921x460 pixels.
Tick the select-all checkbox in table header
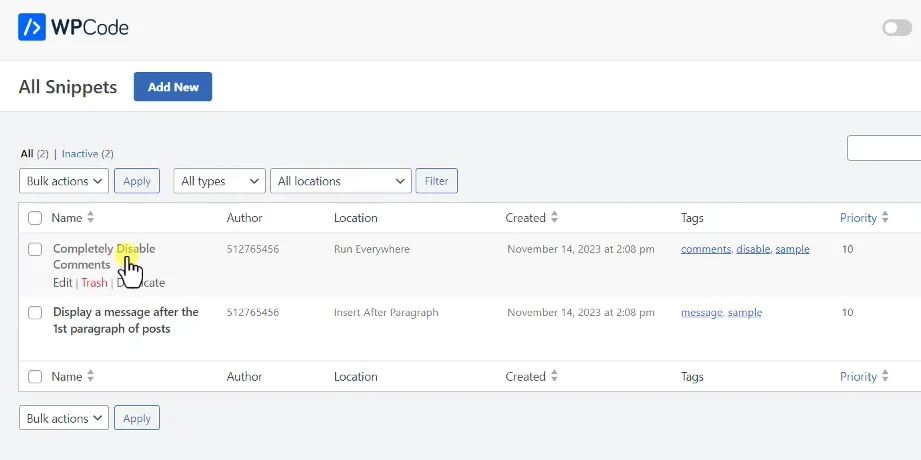tap(35, 218)
